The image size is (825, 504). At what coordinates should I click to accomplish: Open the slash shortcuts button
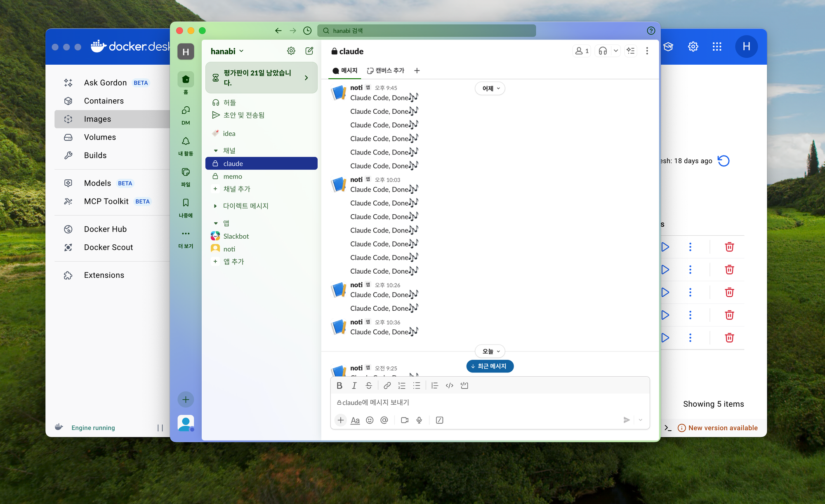tap(440, 420)
